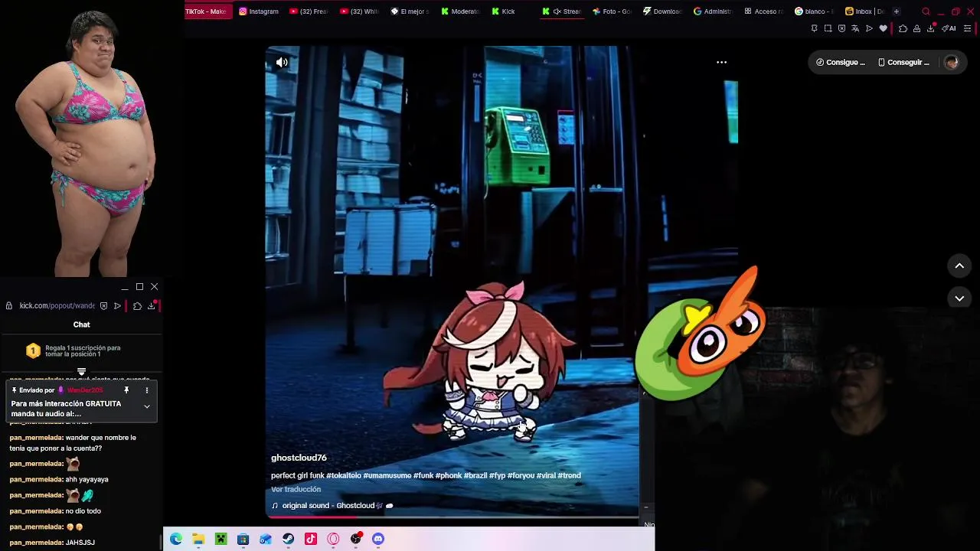Click the WanDer205 username in pinned message

click(x=84, y=390)
